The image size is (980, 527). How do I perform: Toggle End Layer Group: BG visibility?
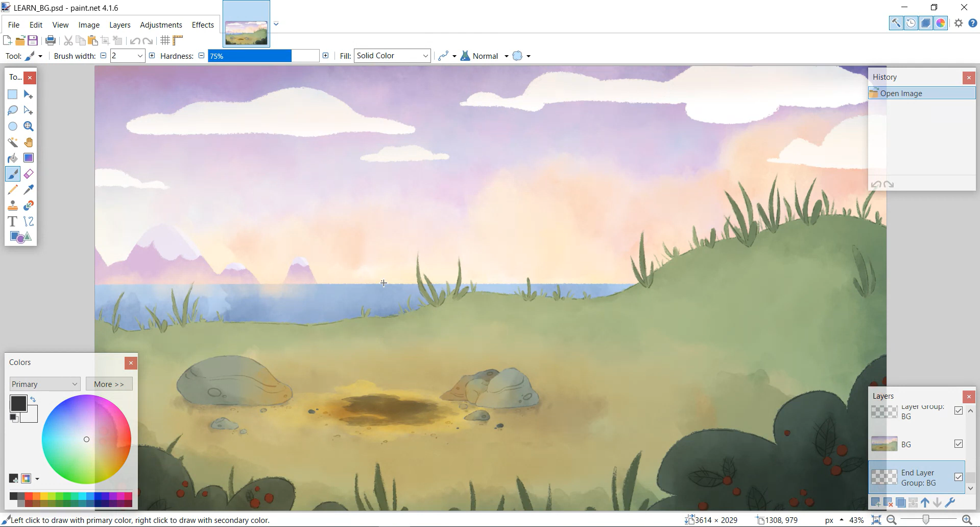click(x=958, y=477)
